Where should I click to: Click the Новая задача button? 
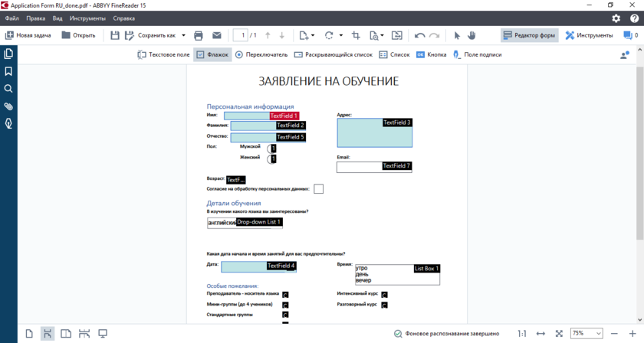30,35
